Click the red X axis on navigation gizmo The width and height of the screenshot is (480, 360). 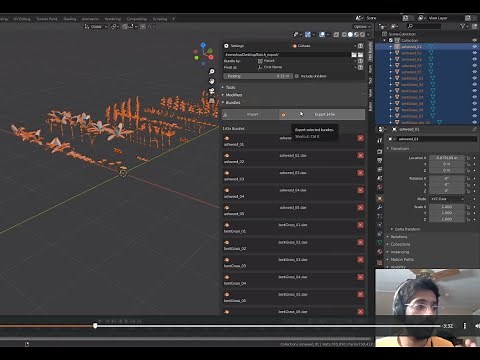click(x=211, y=57)
